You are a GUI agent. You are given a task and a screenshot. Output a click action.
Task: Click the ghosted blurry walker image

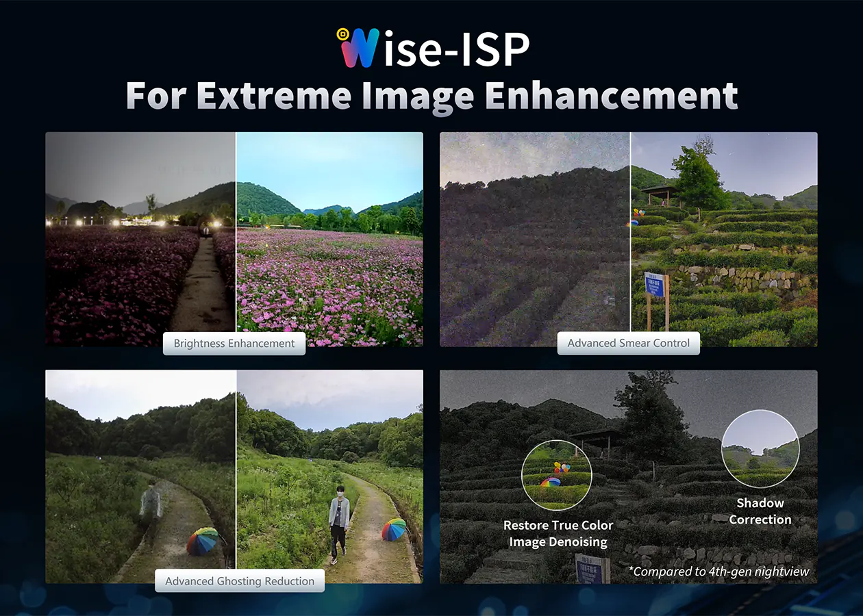point(140,477)
